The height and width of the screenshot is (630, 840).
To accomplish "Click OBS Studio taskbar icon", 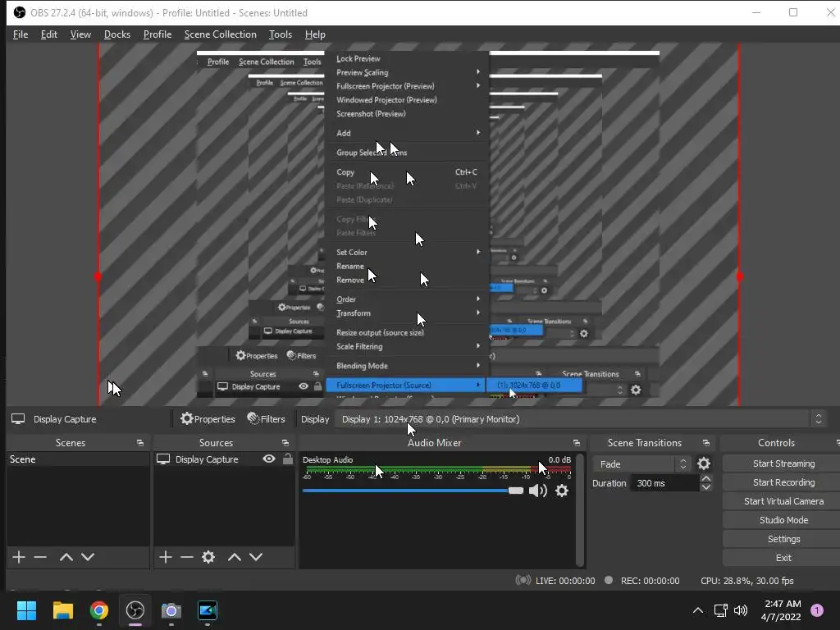I will point(135,610).
